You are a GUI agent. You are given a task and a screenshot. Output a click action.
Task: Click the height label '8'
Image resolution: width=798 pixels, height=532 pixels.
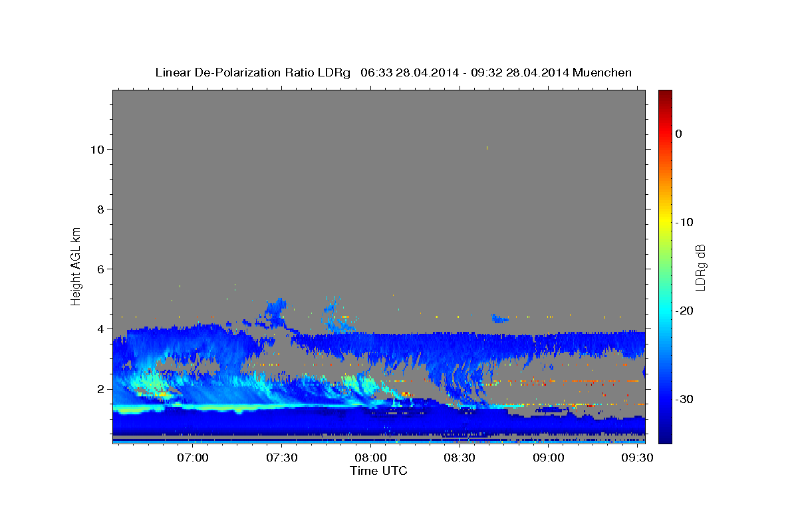pyautogui.click(x=101, y=209)
